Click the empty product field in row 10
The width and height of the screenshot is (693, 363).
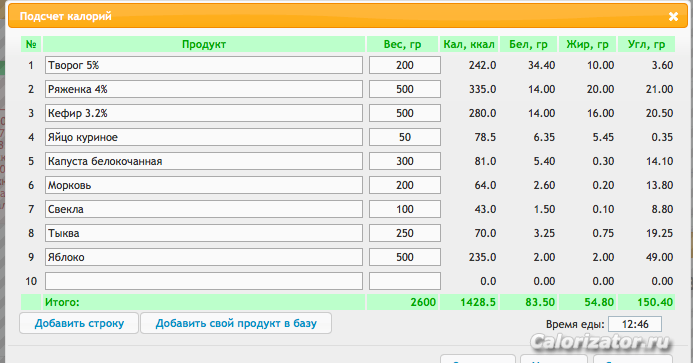[204, 281]
